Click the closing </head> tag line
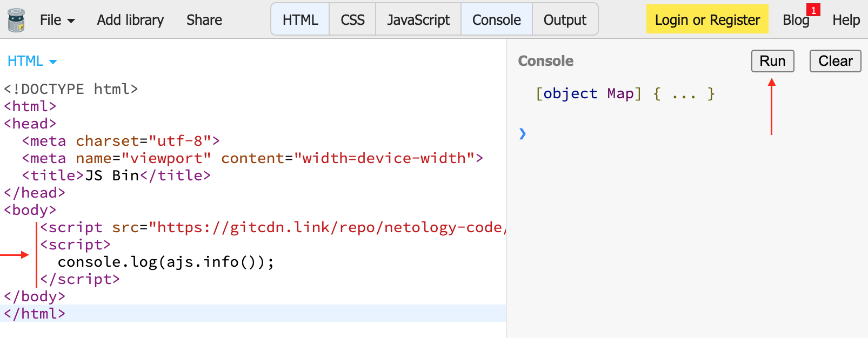868x338 pixels. coord(35,193)
